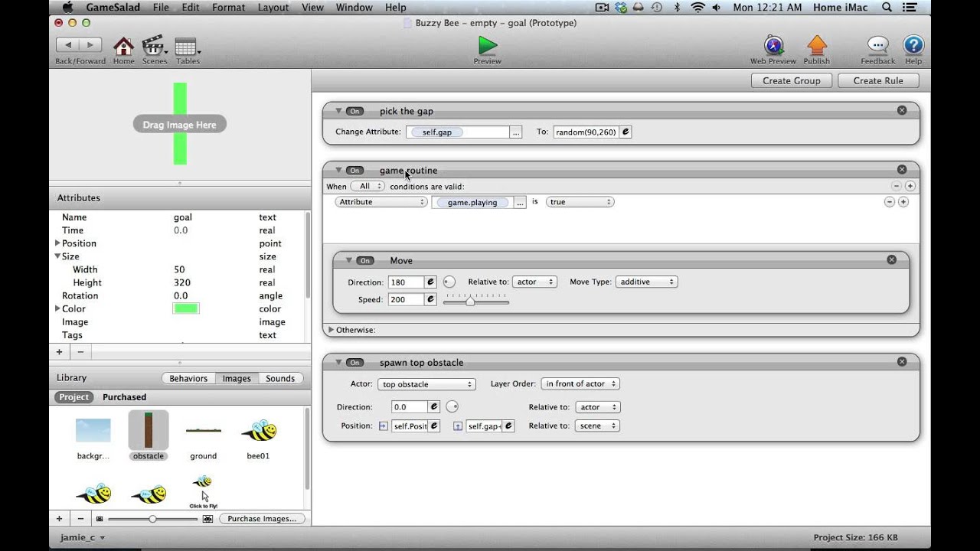
Task: Open the self.gap attribute browser button
Action: tap(516, 132)
